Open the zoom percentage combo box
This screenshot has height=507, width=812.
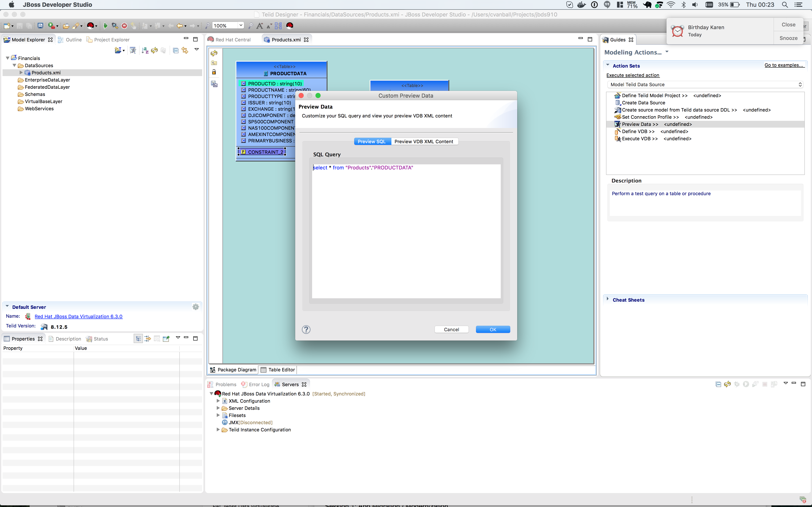(x=241, y=26)
